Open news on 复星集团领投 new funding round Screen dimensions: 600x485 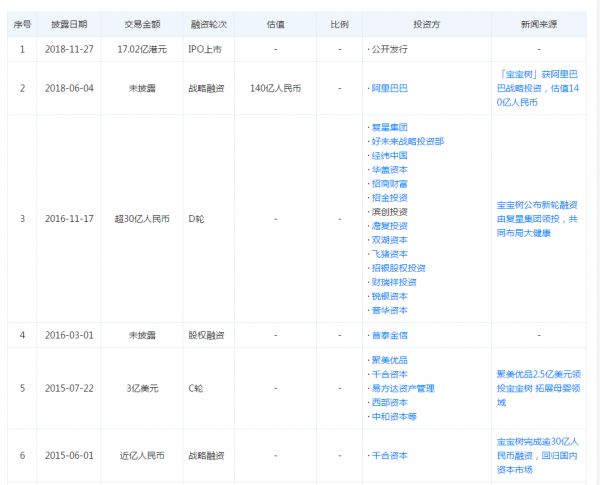pyautogui.click(x=538, y=217)
